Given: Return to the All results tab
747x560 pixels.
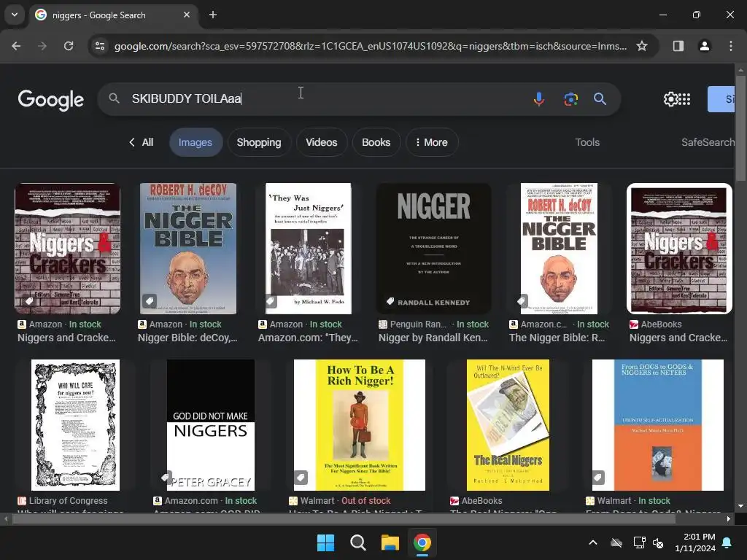Looking at the screenshot, I should (142, 142).
